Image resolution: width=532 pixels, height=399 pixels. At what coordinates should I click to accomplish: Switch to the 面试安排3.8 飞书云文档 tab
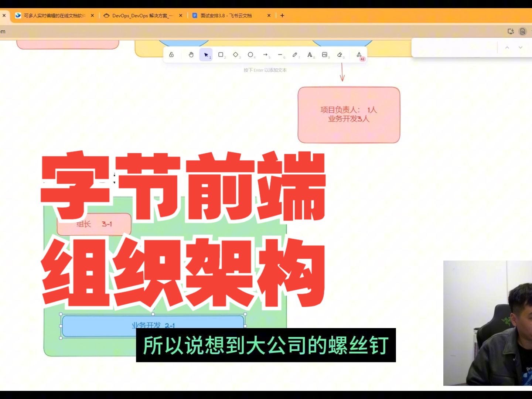[x=226, y=16]
